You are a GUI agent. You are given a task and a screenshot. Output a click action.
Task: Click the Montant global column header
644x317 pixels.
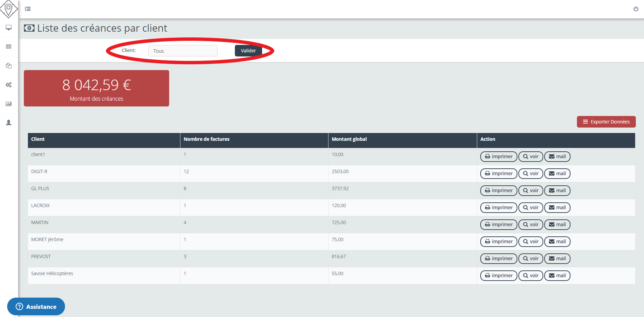click(x=349, y=139)
